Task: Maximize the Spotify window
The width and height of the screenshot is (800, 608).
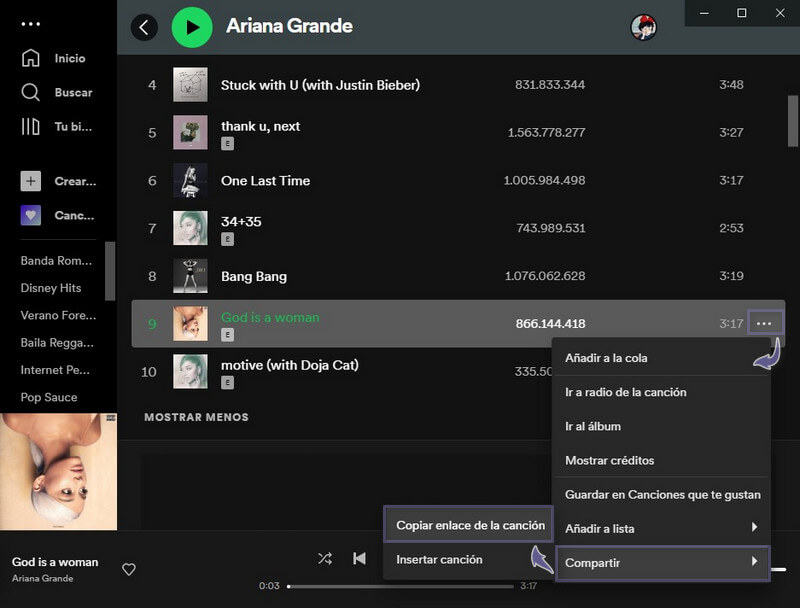Action: click(x=742, y=13)
